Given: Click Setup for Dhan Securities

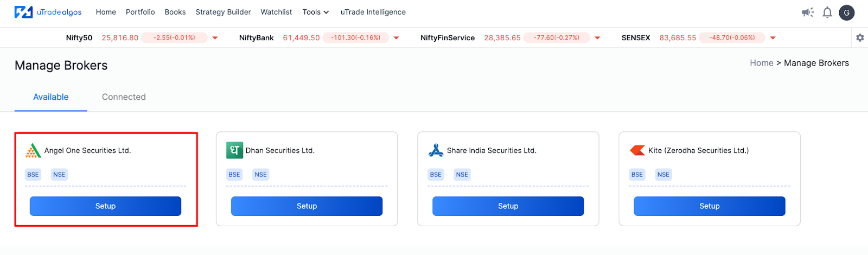Looking at the screenshot, I should (x=307, y=206).
